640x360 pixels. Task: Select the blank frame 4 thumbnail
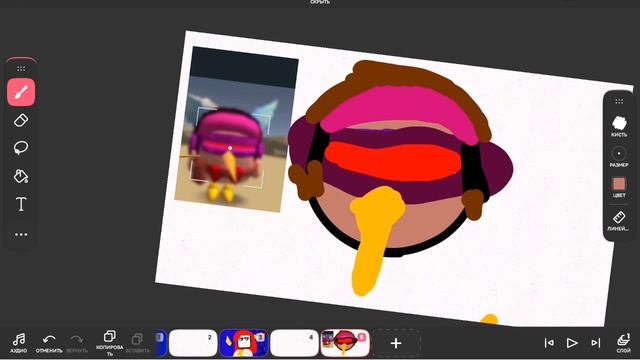(294, 343)
